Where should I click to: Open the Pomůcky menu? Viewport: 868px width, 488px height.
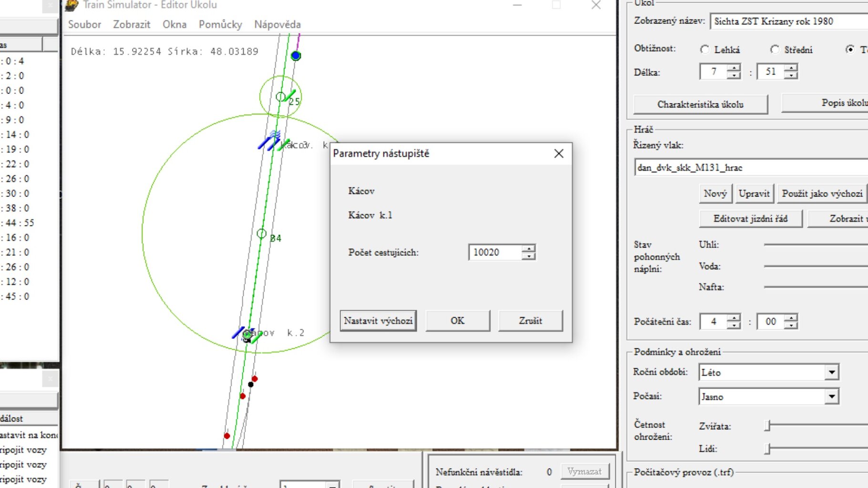click(220, 24)
